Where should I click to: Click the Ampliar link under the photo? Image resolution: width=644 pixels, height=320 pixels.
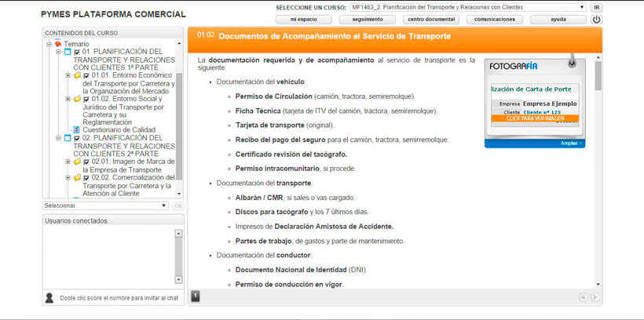[568, 144]
